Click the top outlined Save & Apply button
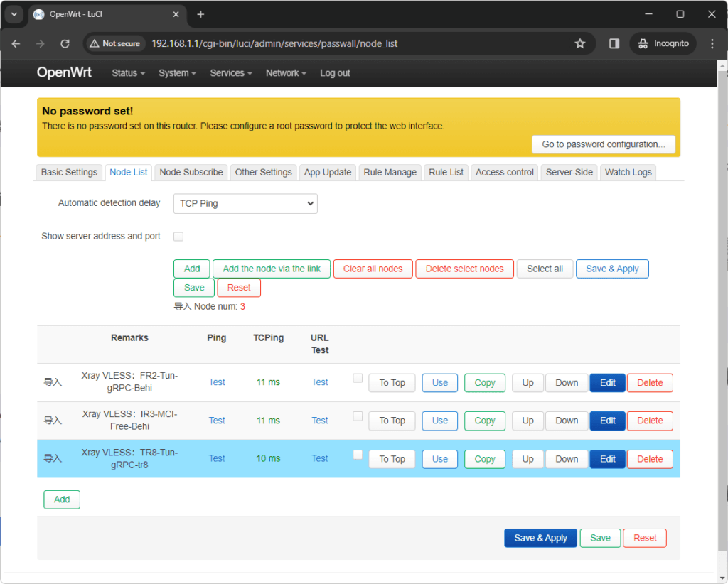This screenshot has height=584, width=728. click(612, 269)
